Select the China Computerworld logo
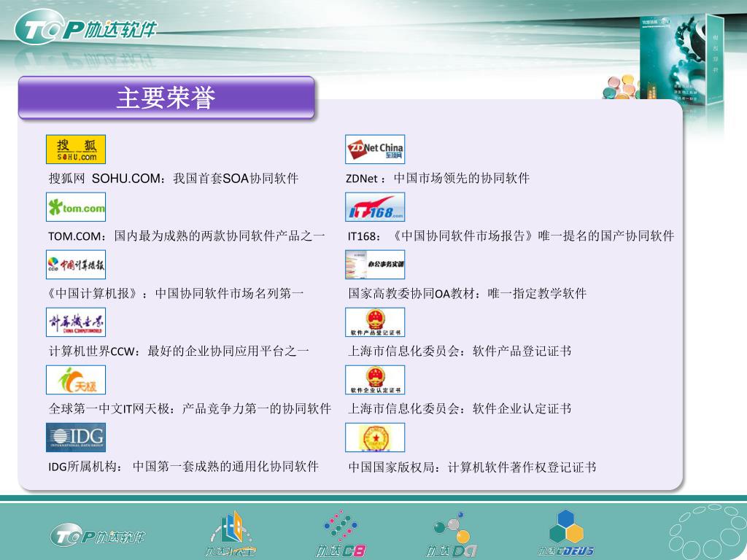The width and height of the screenshot is (747, 560). pyautogui.click(x=76, y=322)
